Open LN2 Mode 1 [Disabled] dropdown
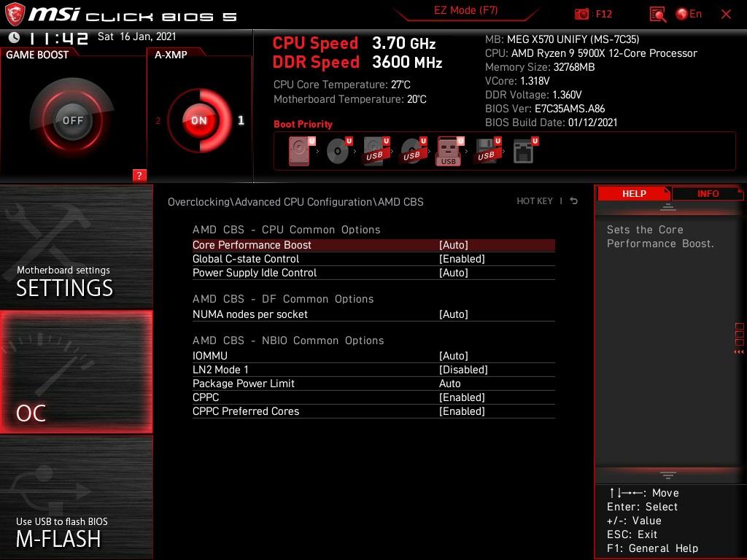 coord(463,369)
